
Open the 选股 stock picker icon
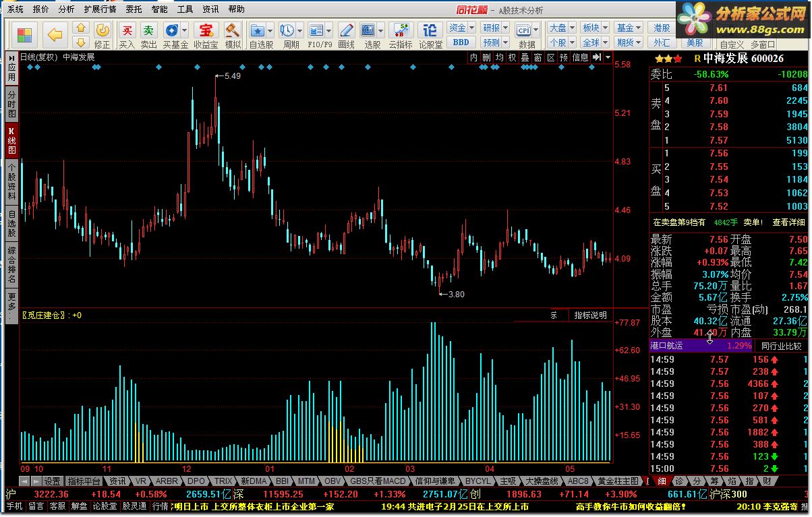[x=368, y=30]
